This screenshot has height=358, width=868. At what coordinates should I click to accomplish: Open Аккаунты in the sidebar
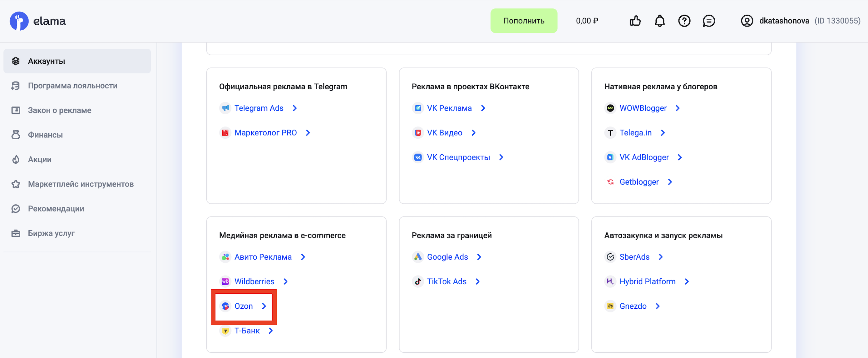tap(77, 61)
